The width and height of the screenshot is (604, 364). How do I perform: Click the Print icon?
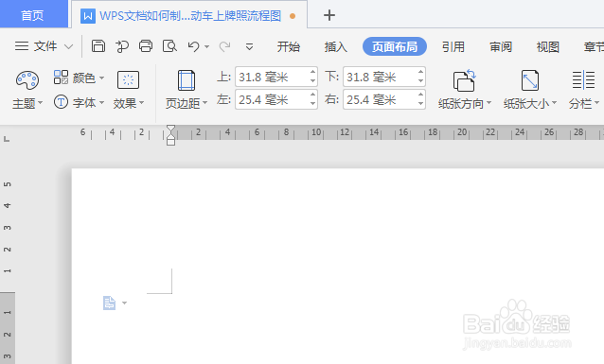(146, 46)
